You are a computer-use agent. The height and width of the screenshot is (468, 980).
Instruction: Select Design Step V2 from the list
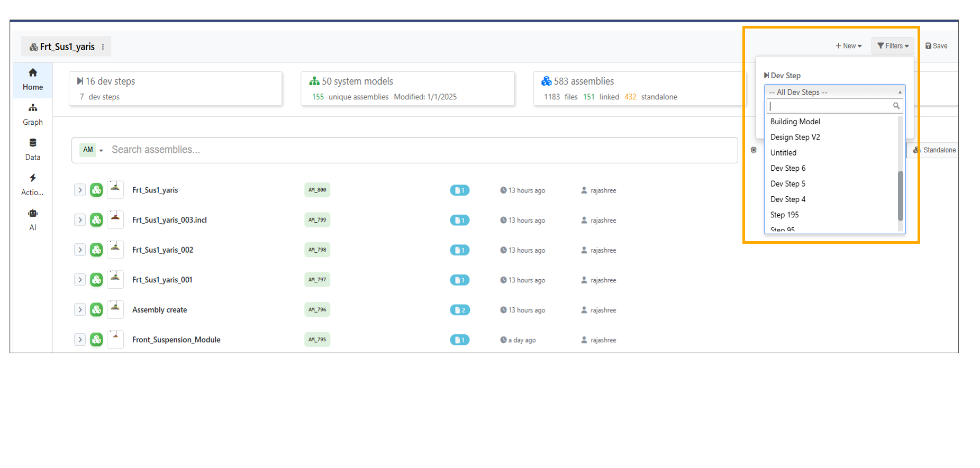[795, 137]
